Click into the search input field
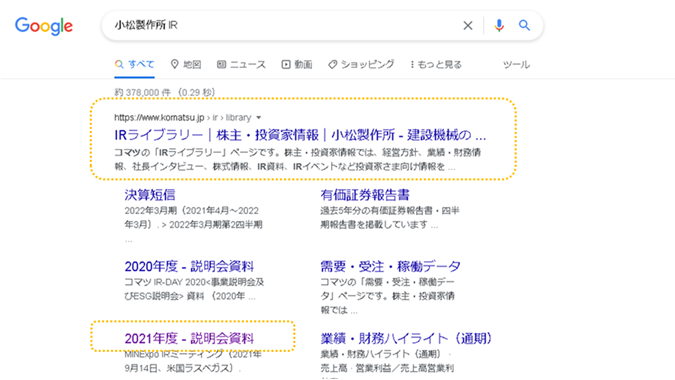The image size is (675, 380). coord(284,25)
